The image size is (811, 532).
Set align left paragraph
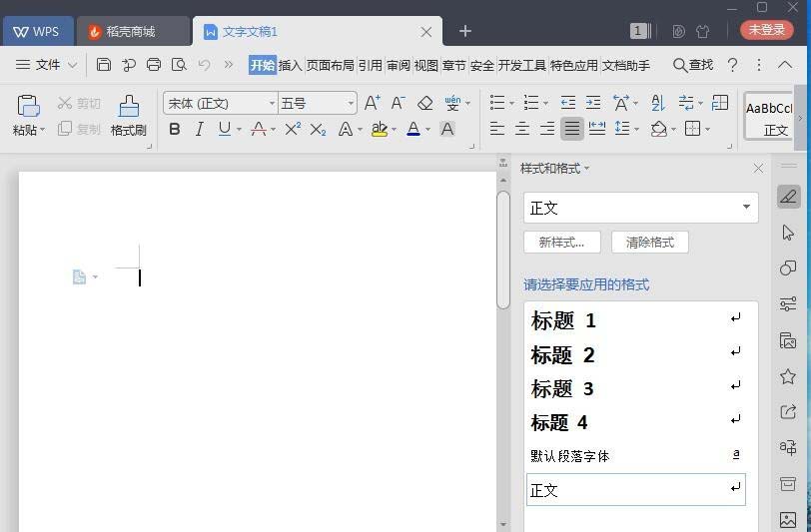(x=497, y=129)
